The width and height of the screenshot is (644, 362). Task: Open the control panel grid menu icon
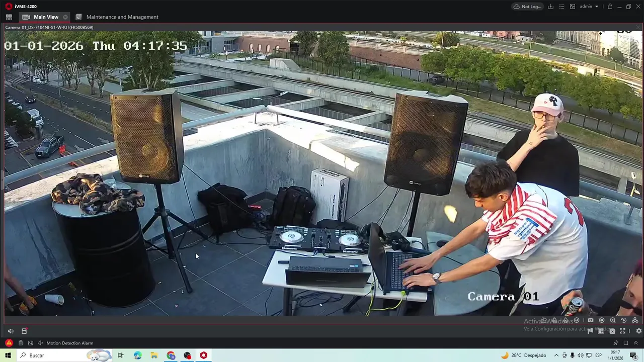[9, 17]
